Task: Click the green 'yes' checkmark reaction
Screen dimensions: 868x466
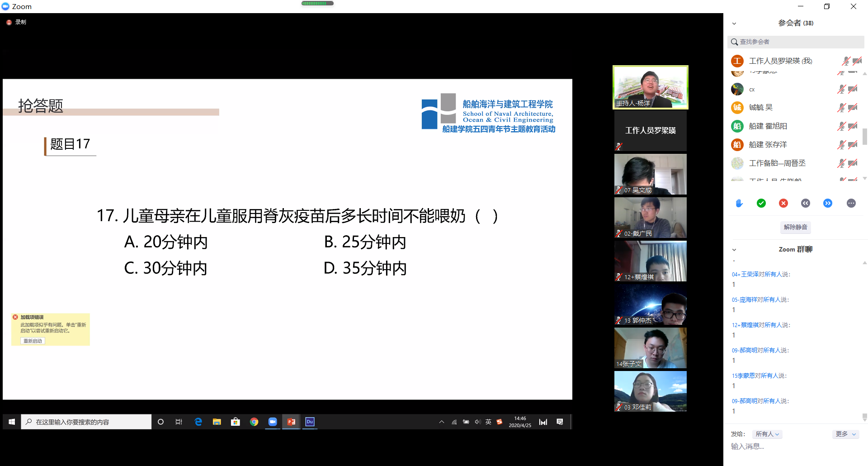Action: 761,203
